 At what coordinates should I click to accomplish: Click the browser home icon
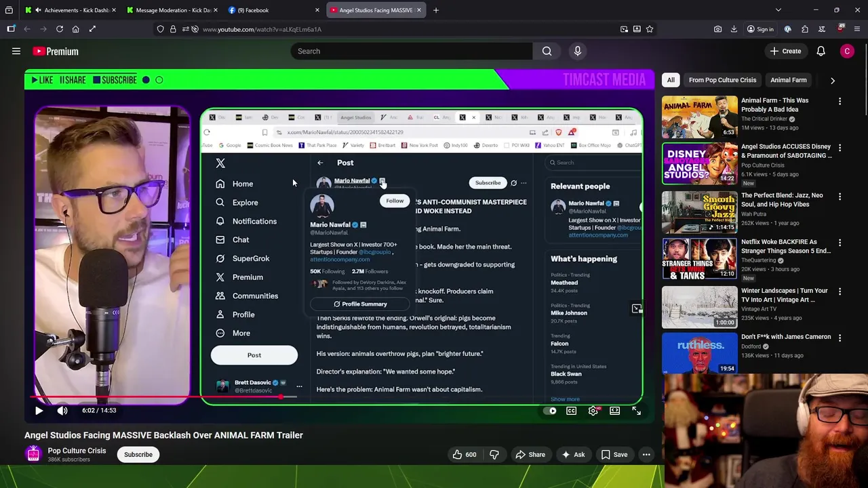coord(76,29)
